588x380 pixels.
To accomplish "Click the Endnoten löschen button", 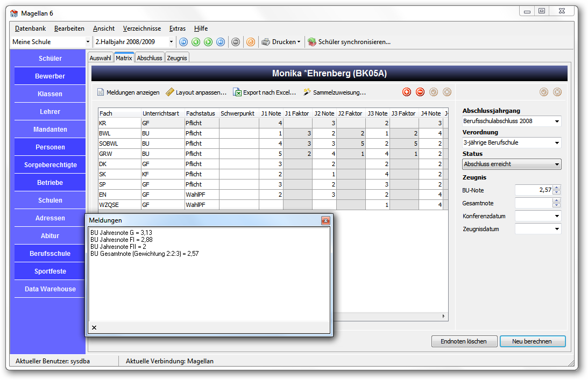I will pyautogui.click(x=464, y=341).
